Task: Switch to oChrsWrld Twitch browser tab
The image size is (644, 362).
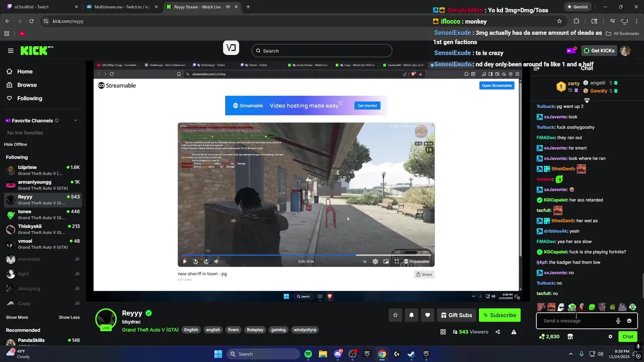Action: tap(43, 7)
